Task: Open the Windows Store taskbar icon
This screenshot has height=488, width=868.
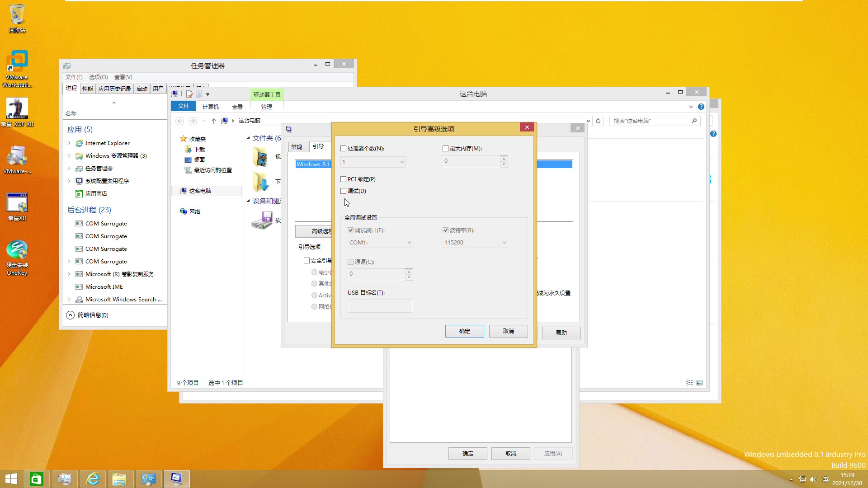Action: (x=37, y=479)
